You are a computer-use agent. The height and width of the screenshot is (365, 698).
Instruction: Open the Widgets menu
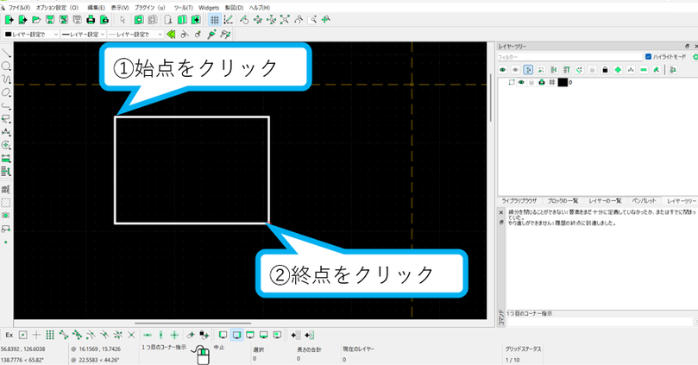209,8
